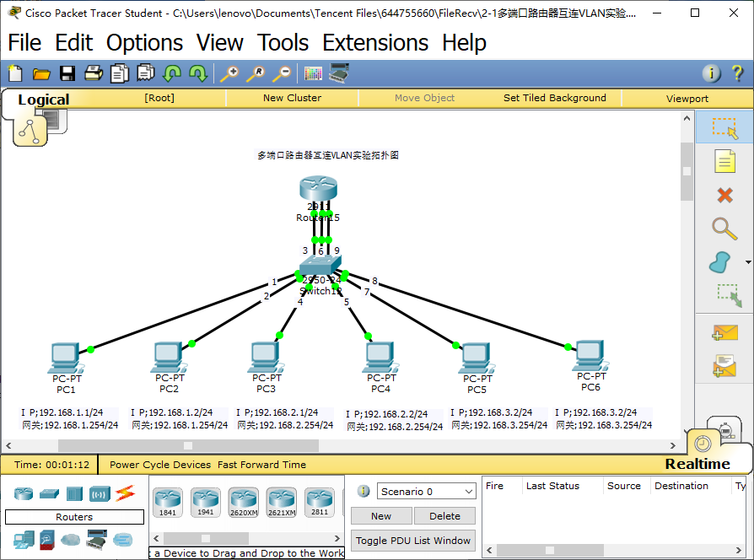Image resolution: width=754 pixels, height=560 pixels.
Task: Click Fast Forward Time
Action: tap(261, 465)
